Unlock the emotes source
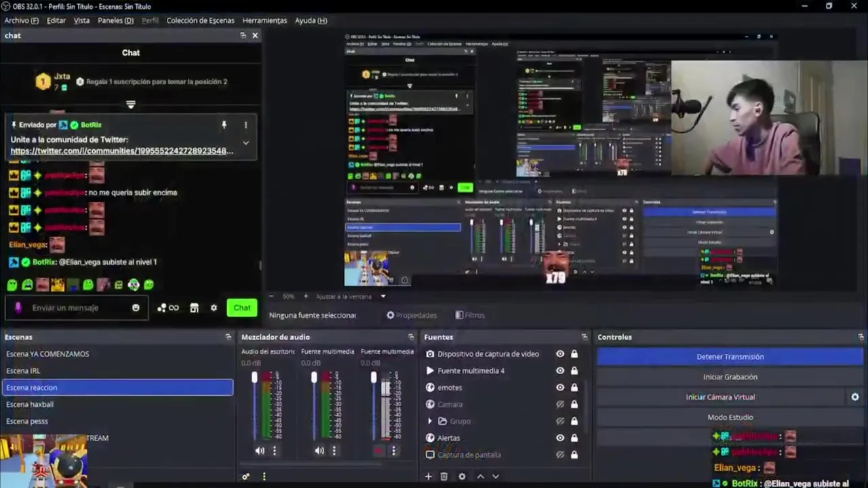 pyautogui.click(x=574, y=388)
